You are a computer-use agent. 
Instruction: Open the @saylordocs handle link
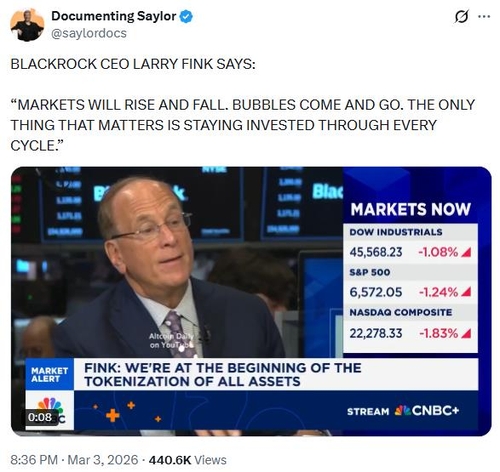pos(89,33)
